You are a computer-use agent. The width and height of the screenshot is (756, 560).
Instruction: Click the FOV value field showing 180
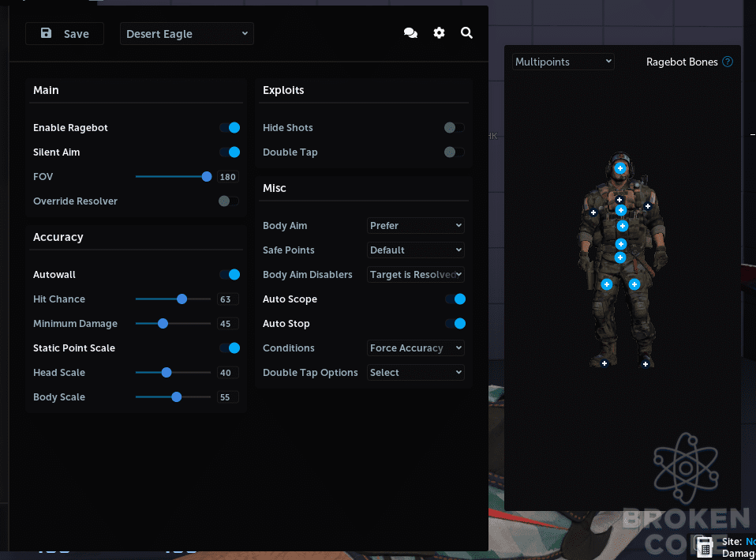coord(227,177)
